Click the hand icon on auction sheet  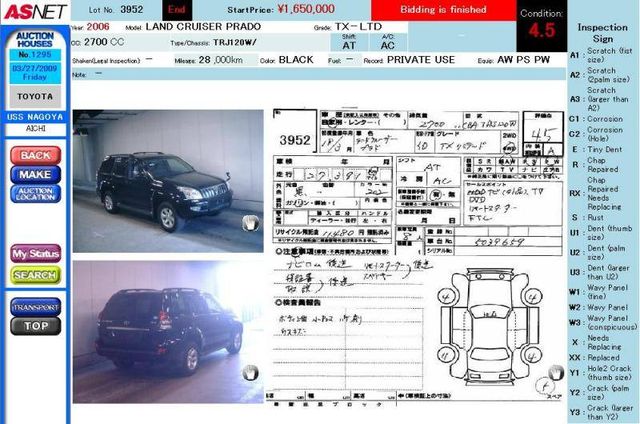[556, 372]
